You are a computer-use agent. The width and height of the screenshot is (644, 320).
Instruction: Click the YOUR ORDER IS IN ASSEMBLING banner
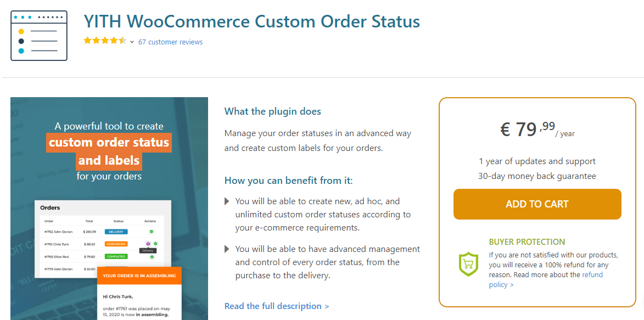(139, 276)
